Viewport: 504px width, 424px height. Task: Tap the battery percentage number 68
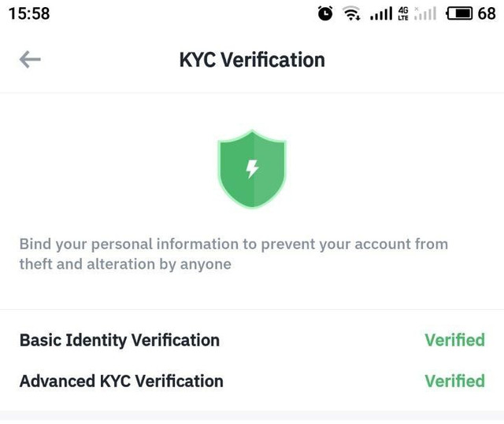coord(487,13)
